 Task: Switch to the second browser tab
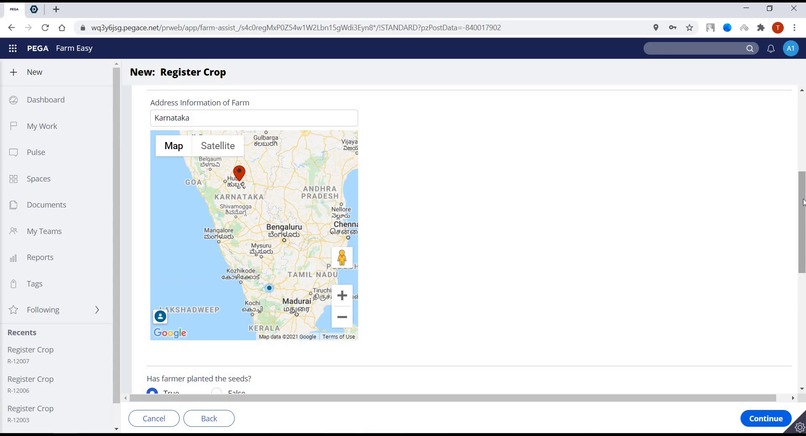coord(34,9)
